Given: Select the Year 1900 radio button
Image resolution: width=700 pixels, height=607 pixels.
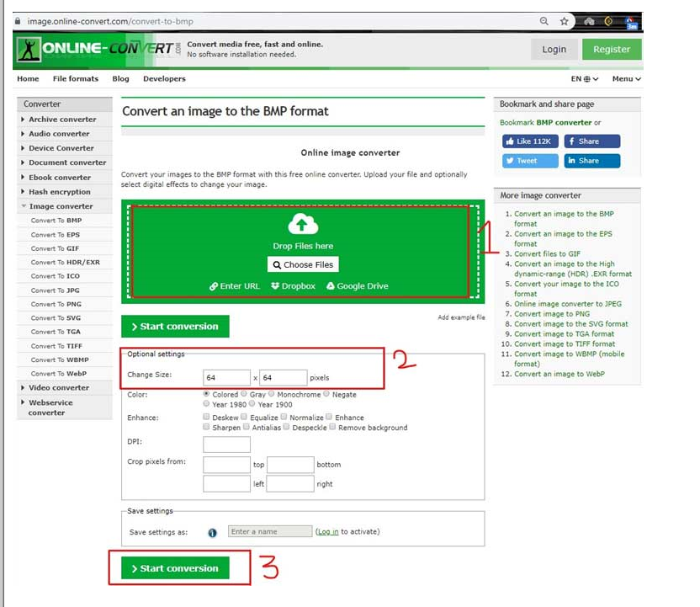Looking at the screenshot, I should (252, 404).
